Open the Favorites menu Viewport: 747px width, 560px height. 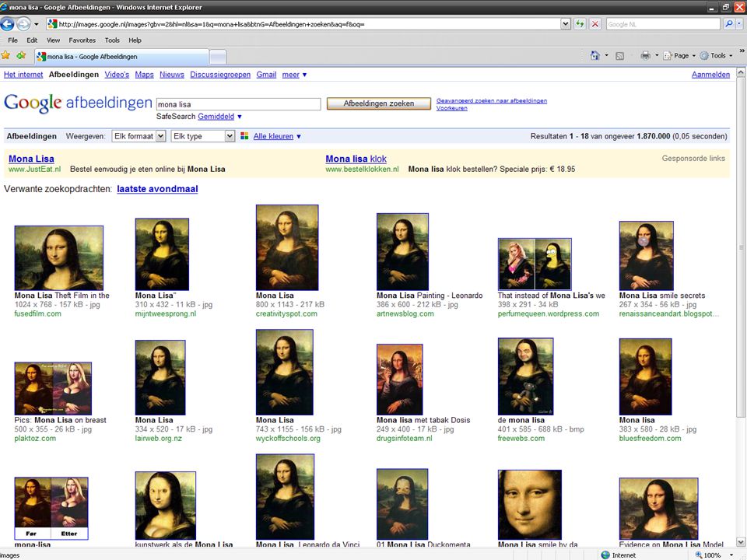tap(82, 40)
